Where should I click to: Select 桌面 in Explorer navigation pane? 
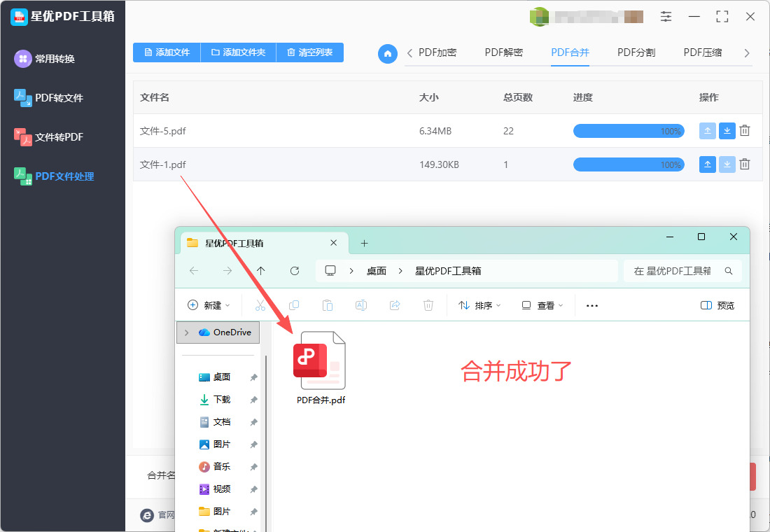click(x=221, y=377)
